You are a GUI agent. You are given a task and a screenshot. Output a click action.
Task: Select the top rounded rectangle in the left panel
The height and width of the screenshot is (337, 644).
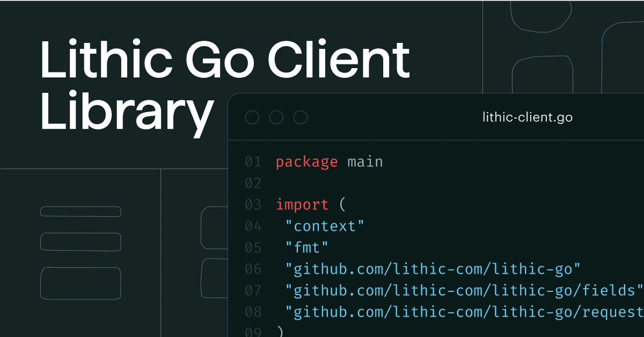(80, 211)
